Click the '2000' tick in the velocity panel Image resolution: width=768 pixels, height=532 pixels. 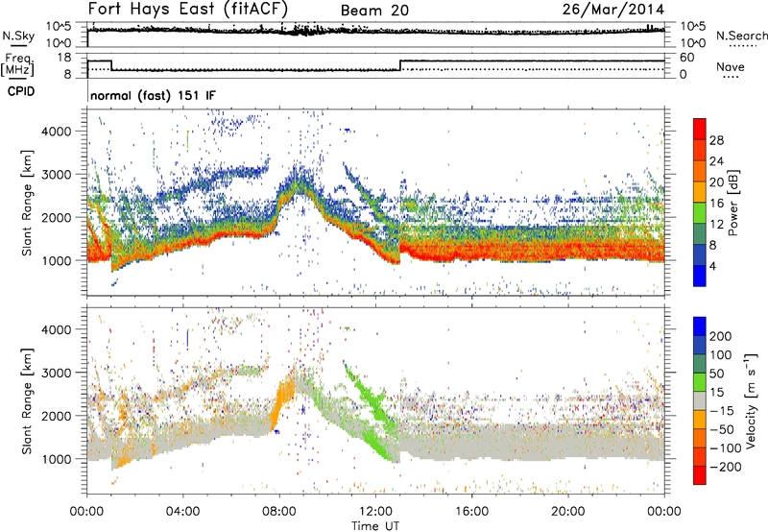[x=57, y=416]
